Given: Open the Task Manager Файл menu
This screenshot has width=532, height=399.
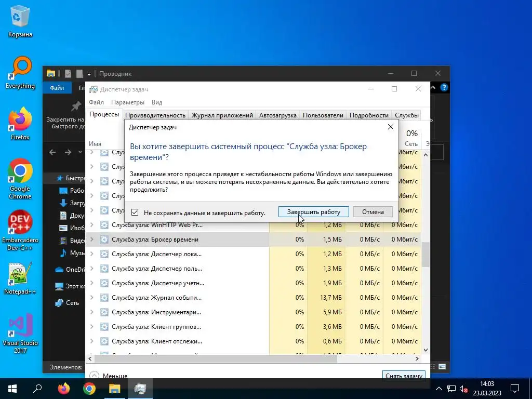Looking at the screenshot, I should click(x=96, y=102).
